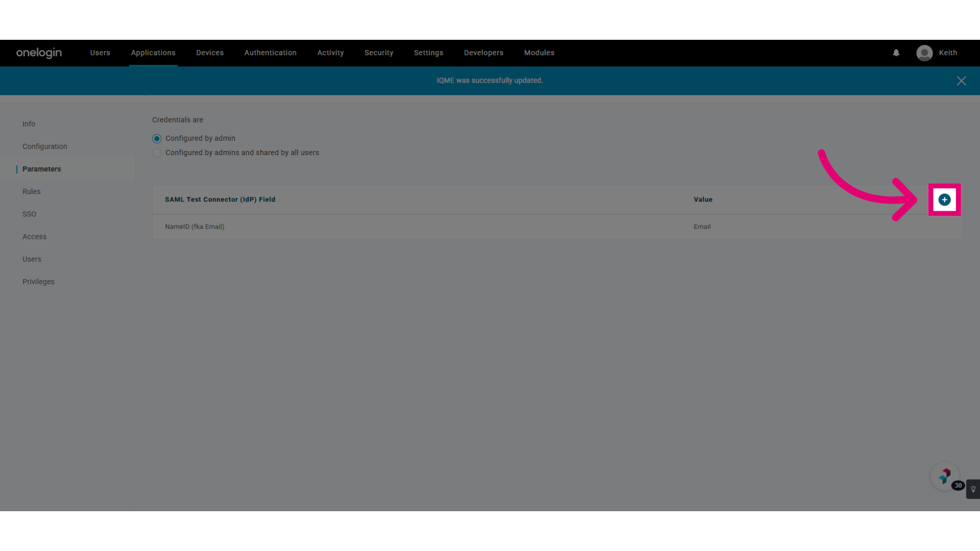980x551 pixels.
Task: Select Configured by admin radio
Action: click(157, 138)
